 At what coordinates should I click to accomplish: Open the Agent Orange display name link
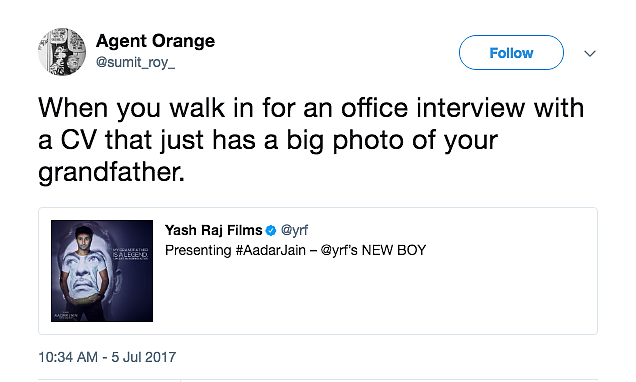[x=155, y=41]
